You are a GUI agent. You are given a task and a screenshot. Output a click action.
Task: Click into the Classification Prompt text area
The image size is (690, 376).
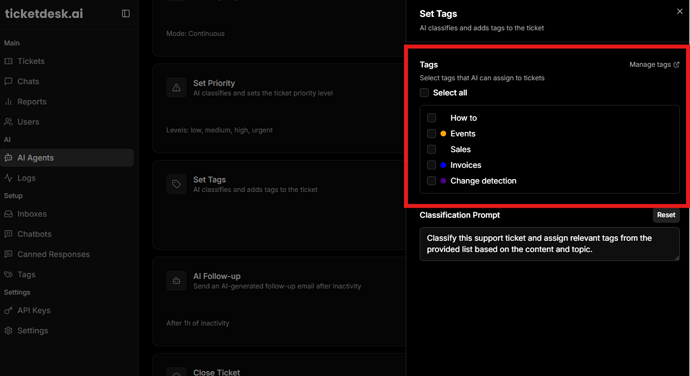click(550, 244)
